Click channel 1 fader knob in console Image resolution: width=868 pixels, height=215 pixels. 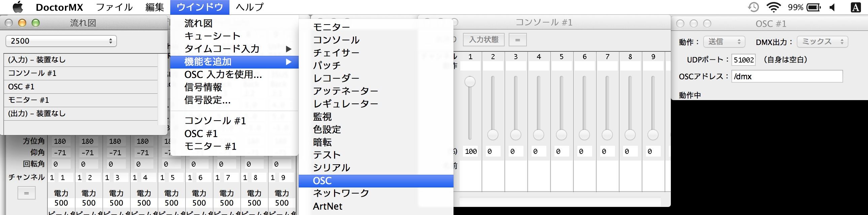coord(470,81)
